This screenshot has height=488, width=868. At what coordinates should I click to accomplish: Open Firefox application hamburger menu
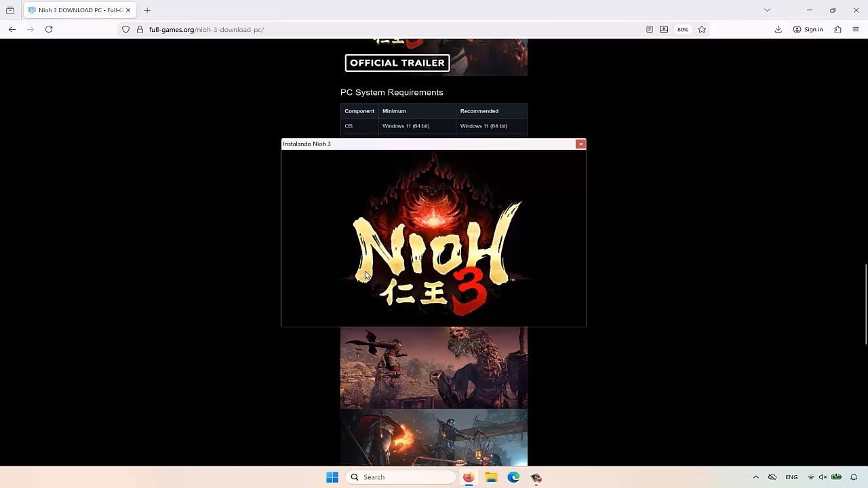pyautogui.click(x=855, y=29)
